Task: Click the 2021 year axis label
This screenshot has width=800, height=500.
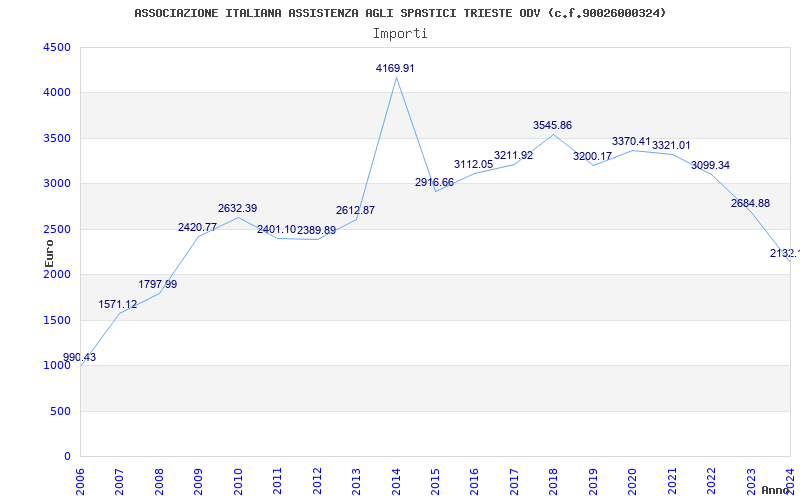Action: click(672, 482)
